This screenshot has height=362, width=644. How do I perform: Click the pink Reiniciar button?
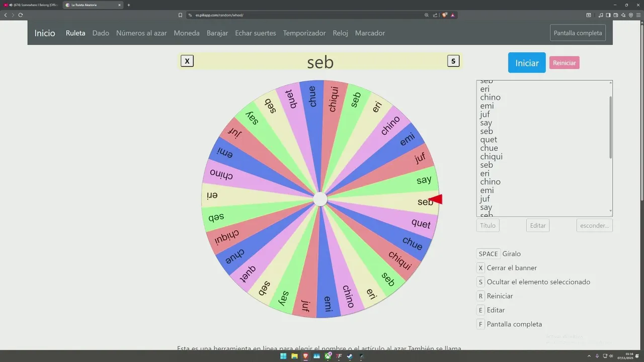tap(565, 63)
